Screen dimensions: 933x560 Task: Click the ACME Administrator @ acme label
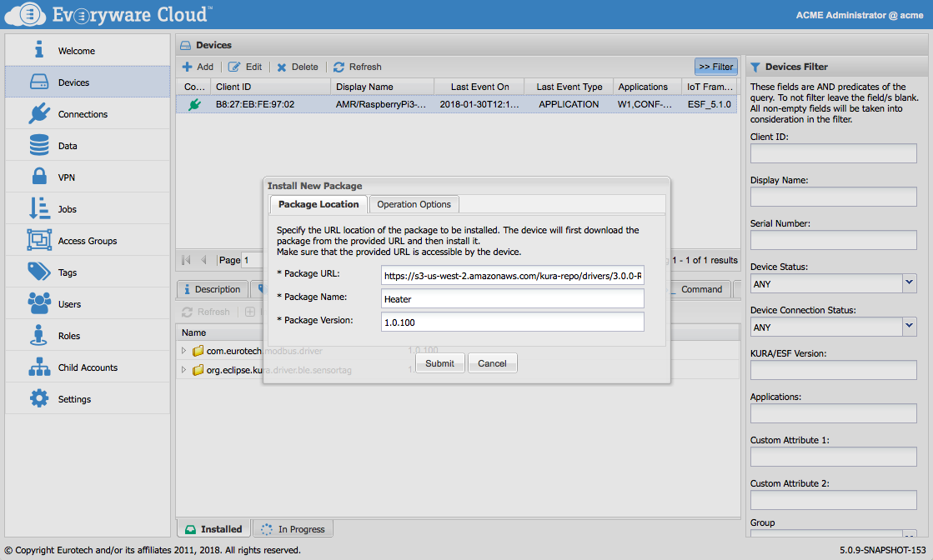(x=860, y=15)
